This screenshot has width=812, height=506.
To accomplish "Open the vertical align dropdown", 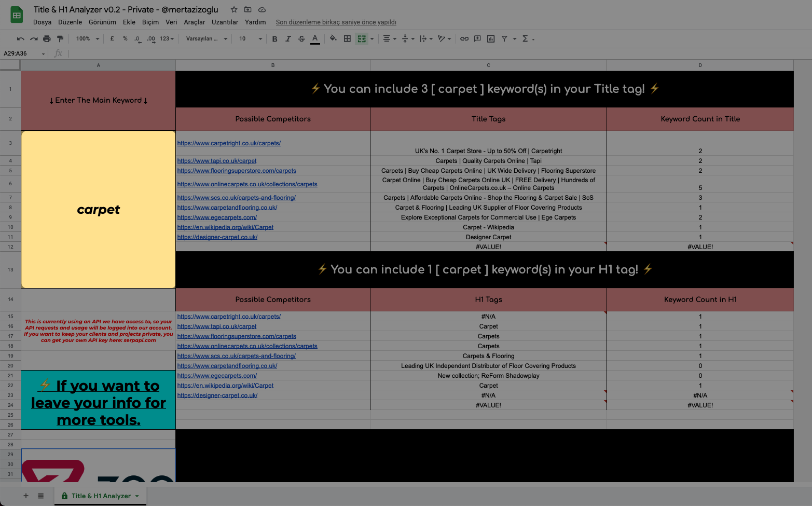I will tap(408, 39).
